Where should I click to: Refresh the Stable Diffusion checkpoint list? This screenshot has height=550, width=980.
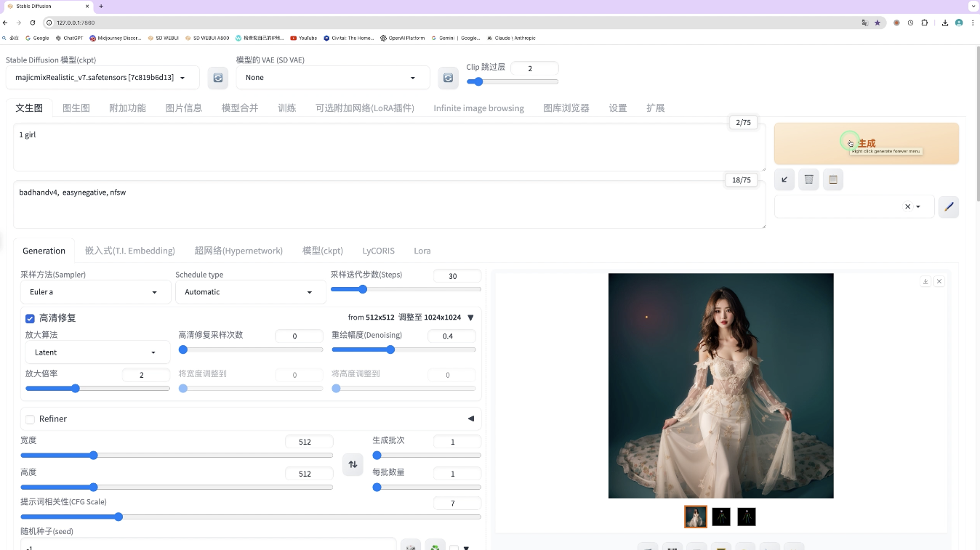coord(217,78)
